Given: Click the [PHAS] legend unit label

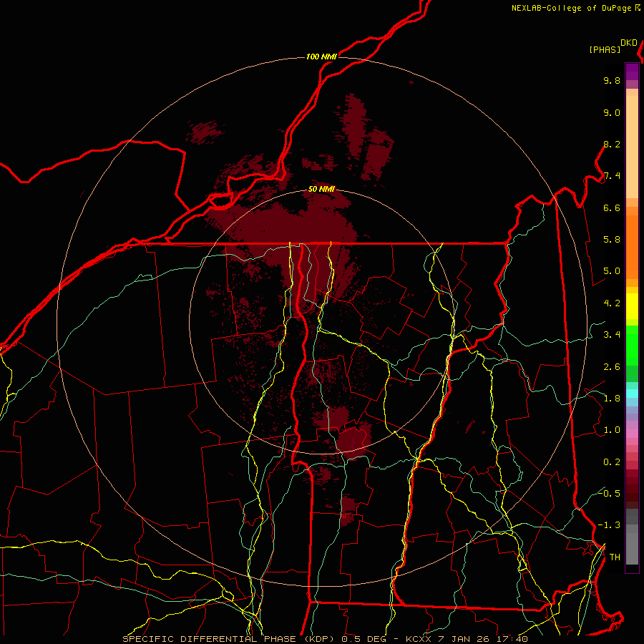Looking at the screenshot, I should click(x=605, y=49).
